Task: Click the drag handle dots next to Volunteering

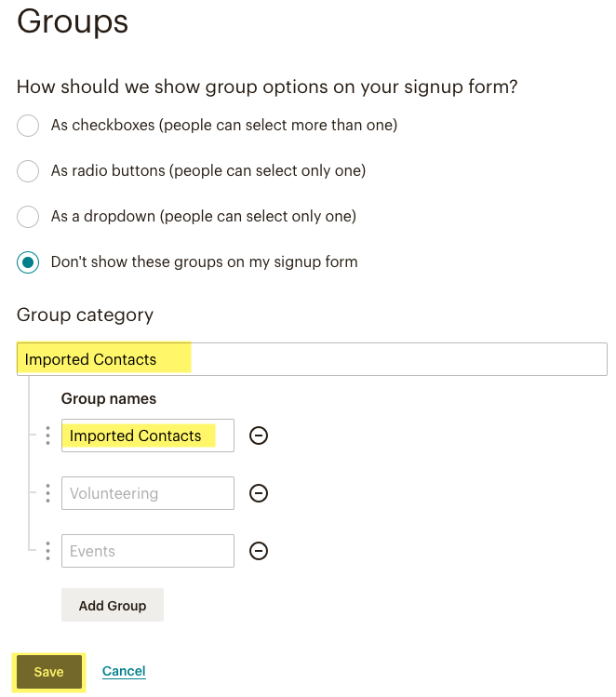Action: coord(48,493)
